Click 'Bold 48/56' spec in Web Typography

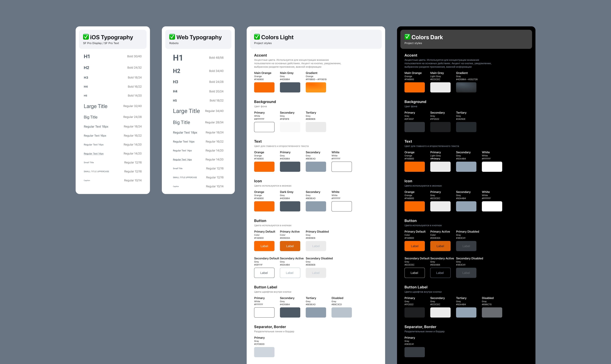click(216, 58)
